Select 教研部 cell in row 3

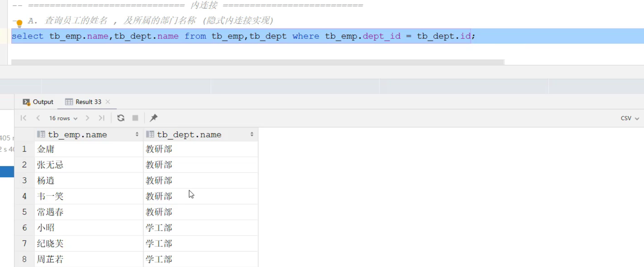pyautogui.click(x=201, y=181)
